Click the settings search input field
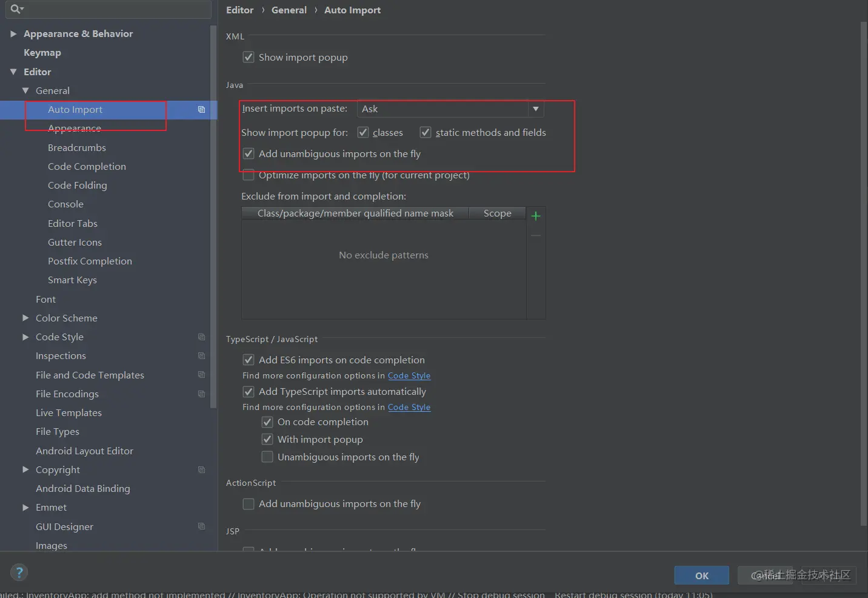Image resolution: width=868 pixels, height=598 pixels. 109,9
